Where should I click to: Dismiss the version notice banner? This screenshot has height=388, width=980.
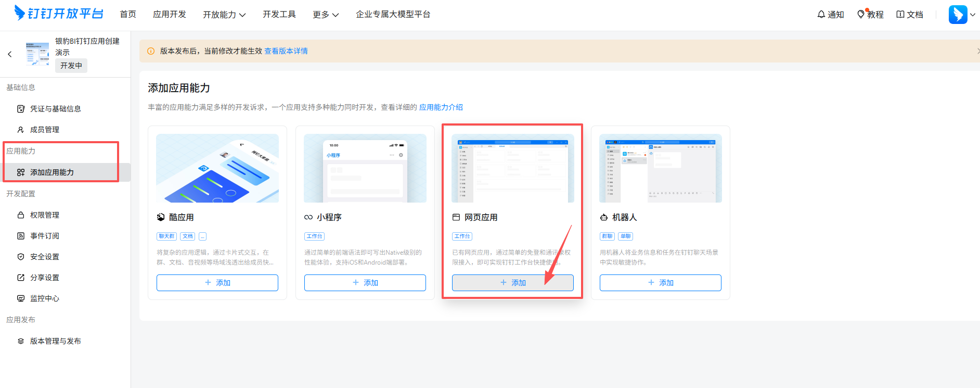pos(978,51)
